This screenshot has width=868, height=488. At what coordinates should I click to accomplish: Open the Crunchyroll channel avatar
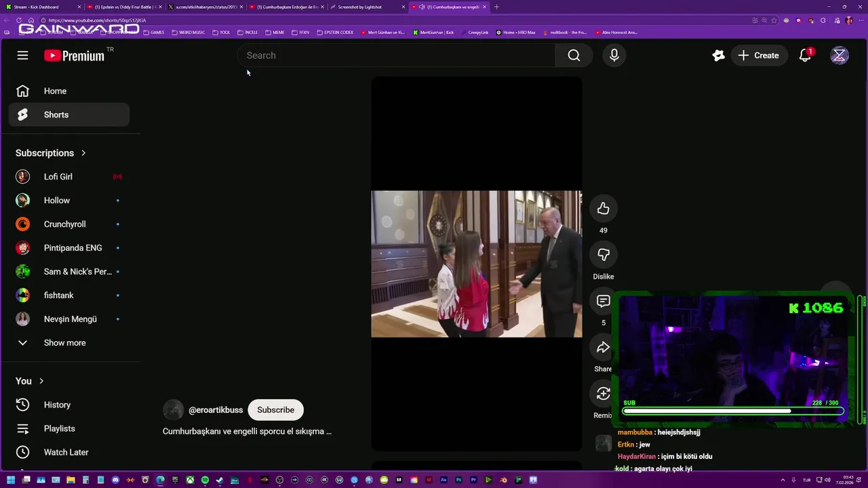(22, 224)
